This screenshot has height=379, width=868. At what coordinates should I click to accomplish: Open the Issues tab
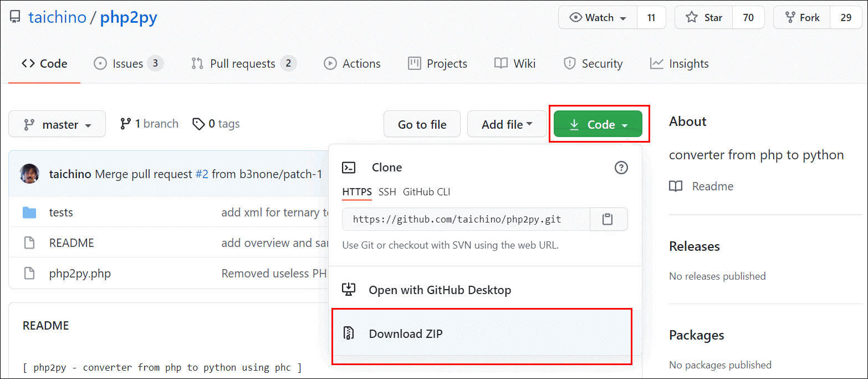click(129, 64)
